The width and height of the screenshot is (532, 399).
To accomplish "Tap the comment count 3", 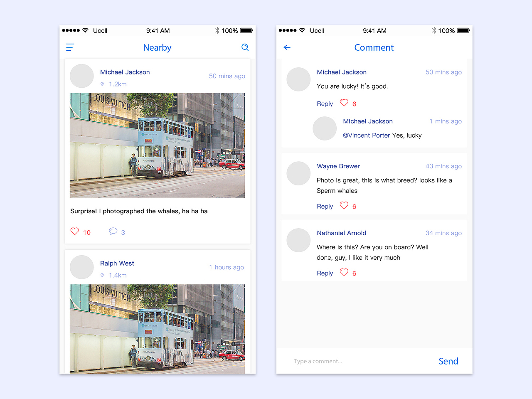I will 123,233.
